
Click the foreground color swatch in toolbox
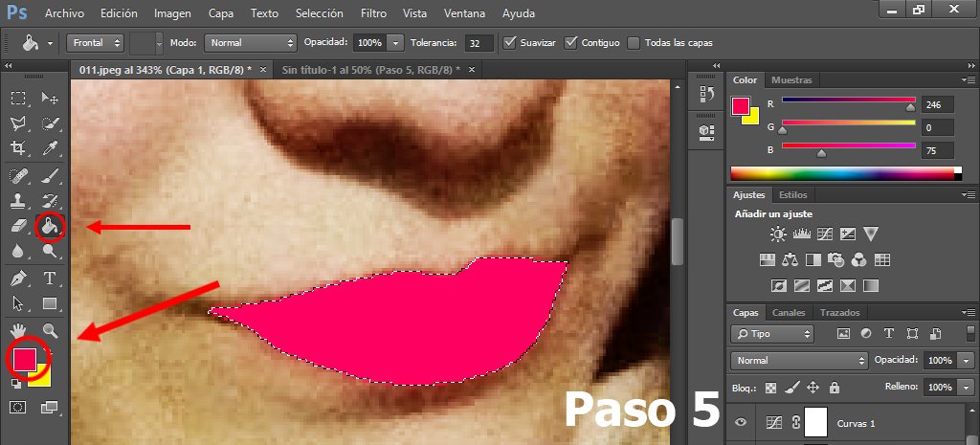click(24, 360)
